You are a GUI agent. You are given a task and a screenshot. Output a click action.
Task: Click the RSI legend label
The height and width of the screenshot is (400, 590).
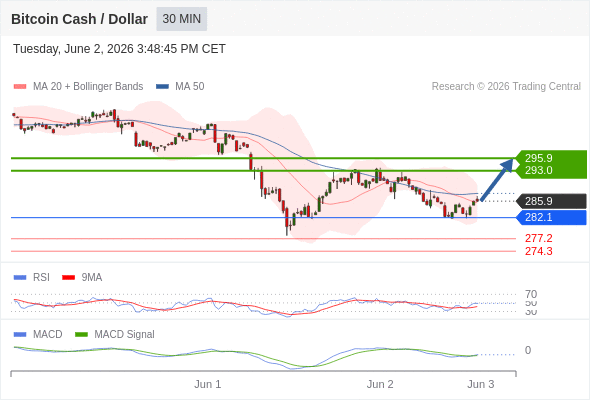(41, 278)
